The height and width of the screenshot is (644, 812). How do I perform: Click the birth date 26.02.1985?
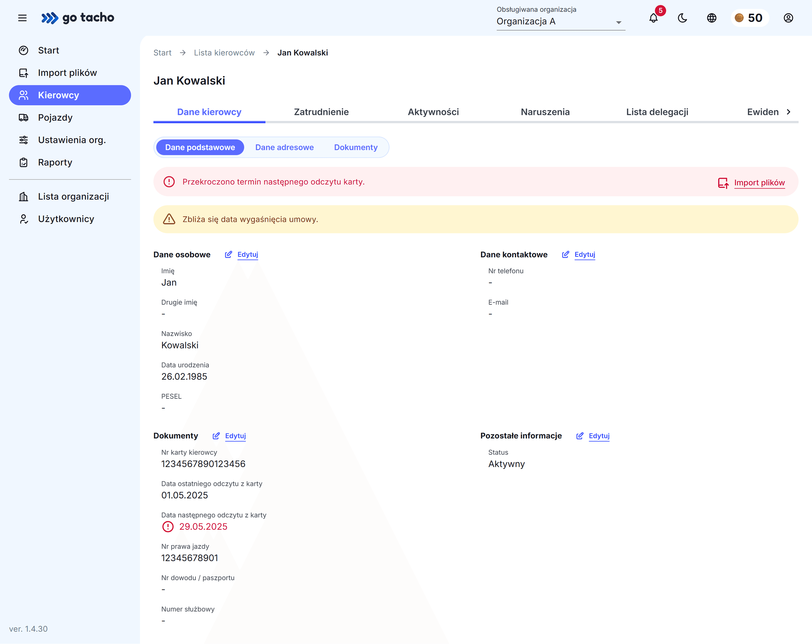[184, 377]
